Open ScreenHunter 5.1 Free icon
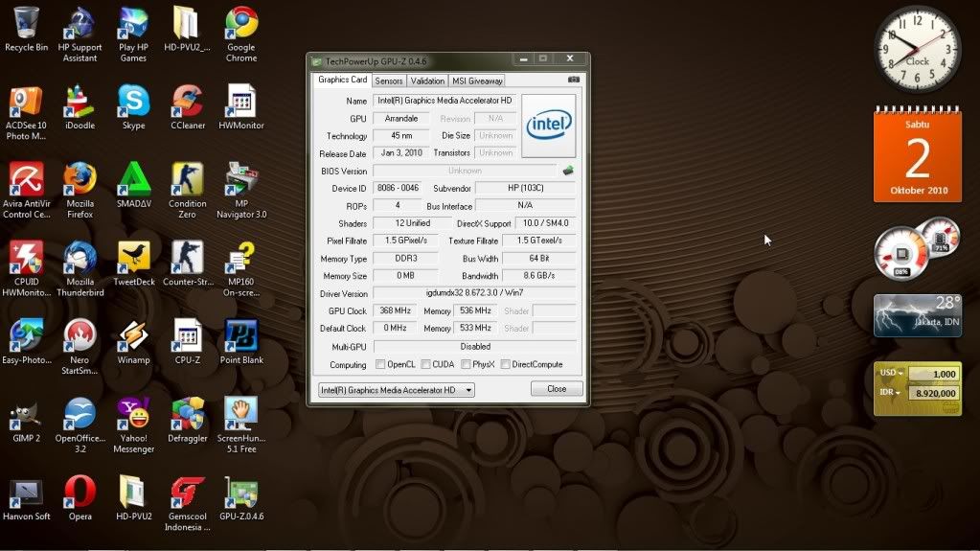The width and height of the screenshot is (980, 551). click(241, 425)
